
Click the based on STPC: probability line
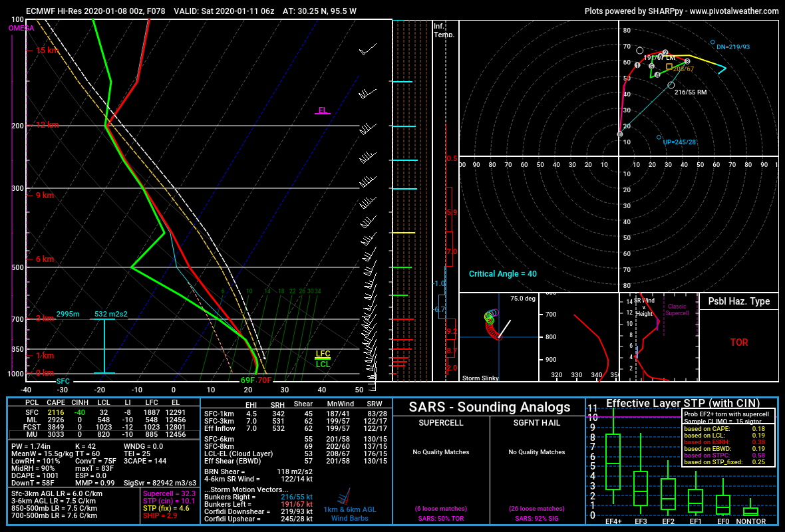tap(724, 456)
